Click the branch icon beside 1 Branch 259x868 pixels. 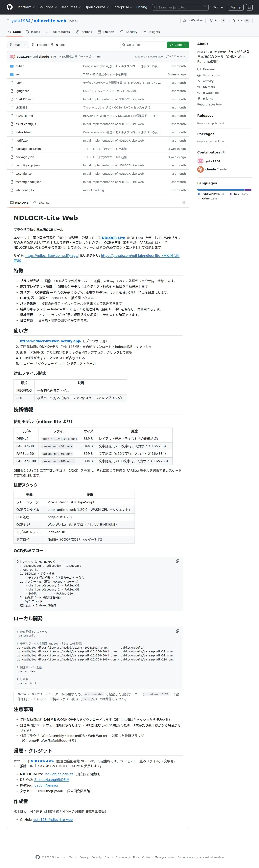coord(33,45)
